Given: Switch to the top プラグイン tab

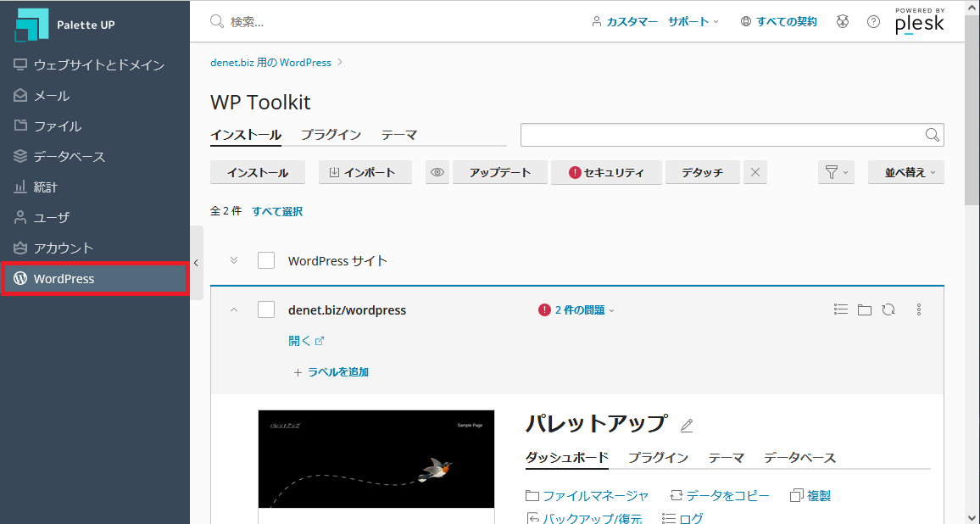Looking at the screenshot, I should [x=331, y=135].
